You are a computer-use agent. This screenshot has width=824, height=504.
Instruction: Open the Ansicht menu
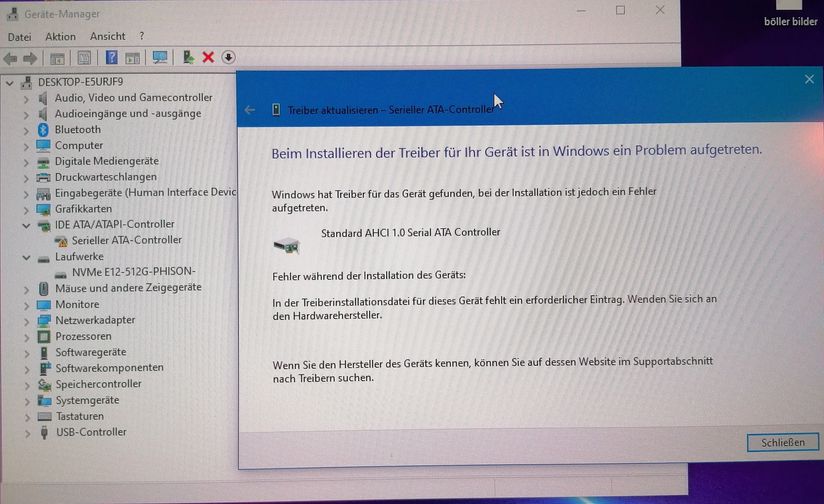pos(108,37)
